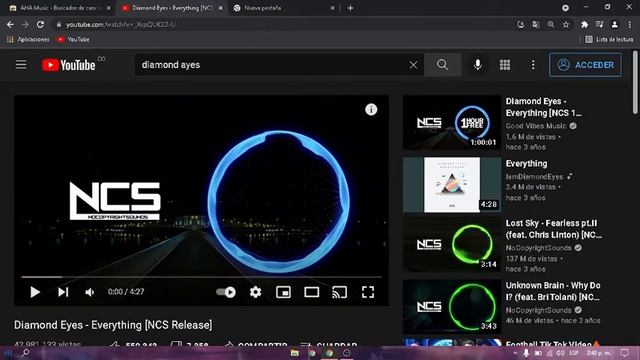The image size is (640, 360).
Task: Close the Nueva pestaña tab
Action: coord(332,8)
